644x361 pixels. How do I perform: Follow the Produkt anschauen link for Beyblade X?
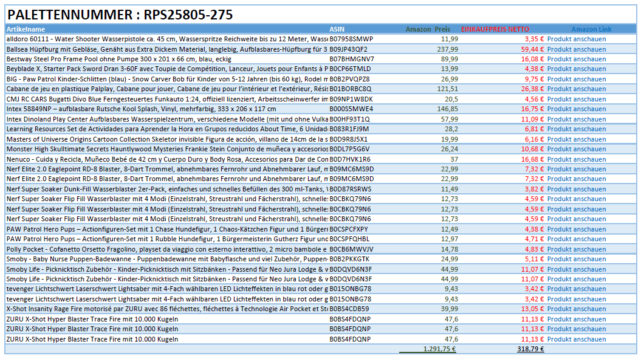coord(576,69)
